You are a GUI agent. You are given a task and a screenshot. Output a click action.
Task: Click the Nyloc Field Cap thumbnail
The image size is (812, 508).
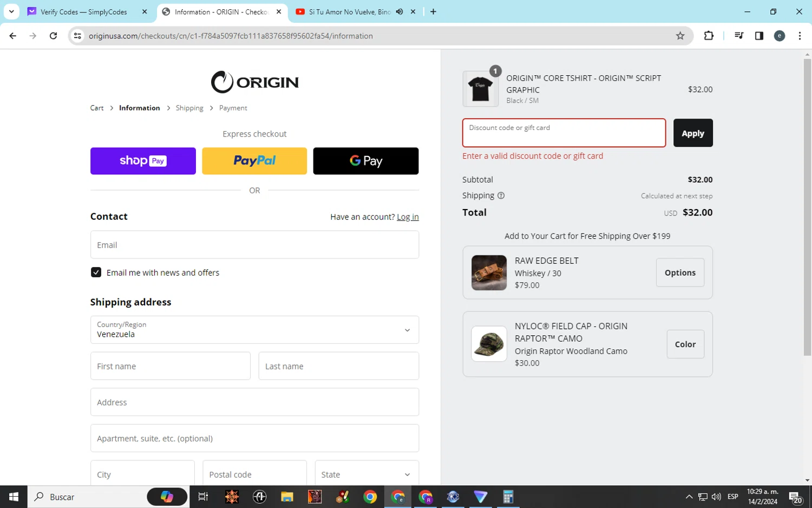[489, 344]
